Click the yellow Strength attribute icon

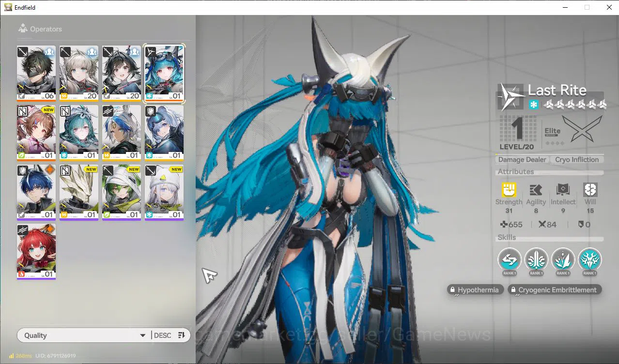[509, 190]
